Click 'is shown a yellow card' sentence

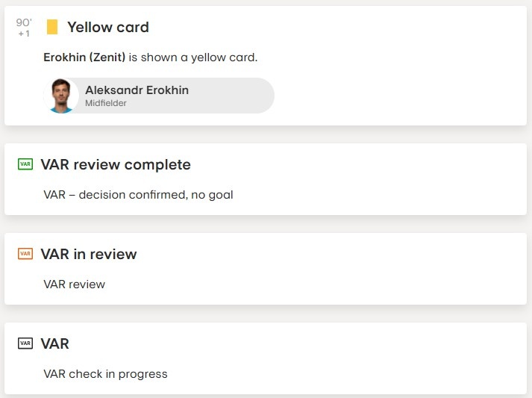[x=193, y=57]
